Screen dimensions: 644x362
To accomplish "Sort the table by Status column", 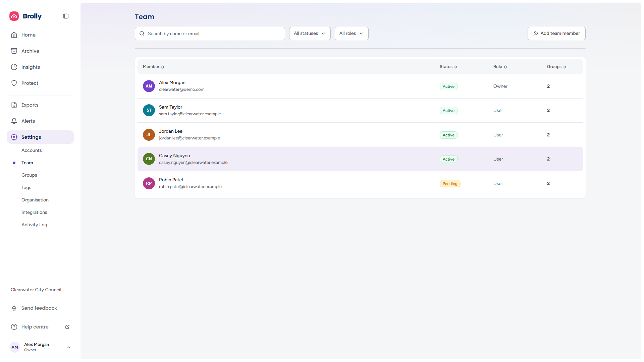I will point(448,67).
